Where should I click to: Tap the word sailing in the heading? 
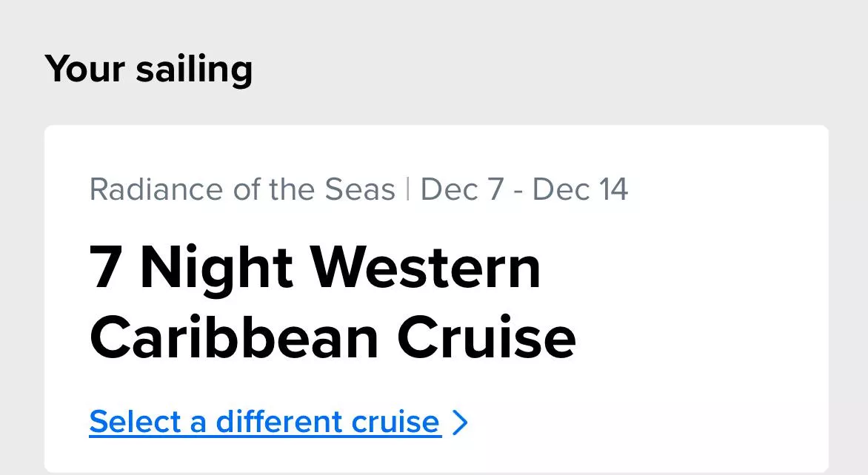click(194, 69)
